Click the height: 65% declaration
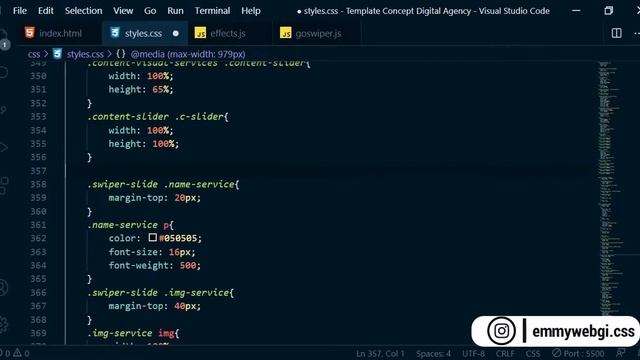Screen dimensions: 640x360 click(x=141, y=89)
